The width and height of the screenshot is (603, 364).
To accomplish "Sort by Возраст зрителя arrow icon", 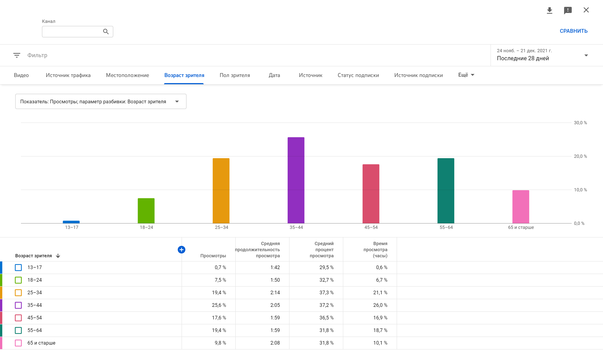I will [58, 256].
